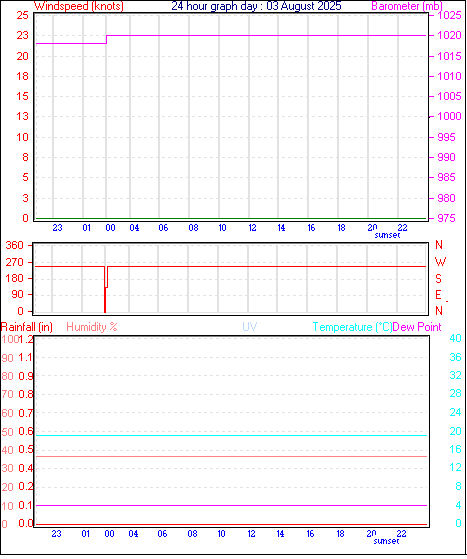Click the E compass label
This screenshot has width=467, height=559.
(438, 295)
